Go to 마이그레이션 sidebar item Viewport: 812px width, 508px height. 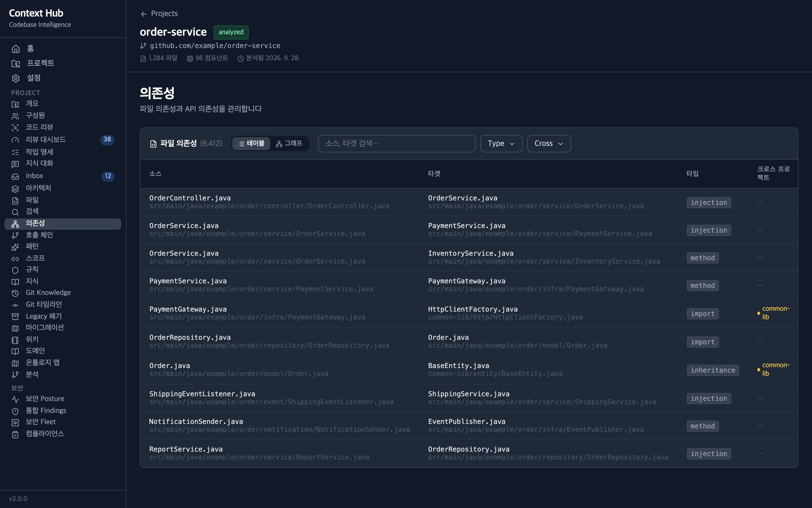coord(63,328)
